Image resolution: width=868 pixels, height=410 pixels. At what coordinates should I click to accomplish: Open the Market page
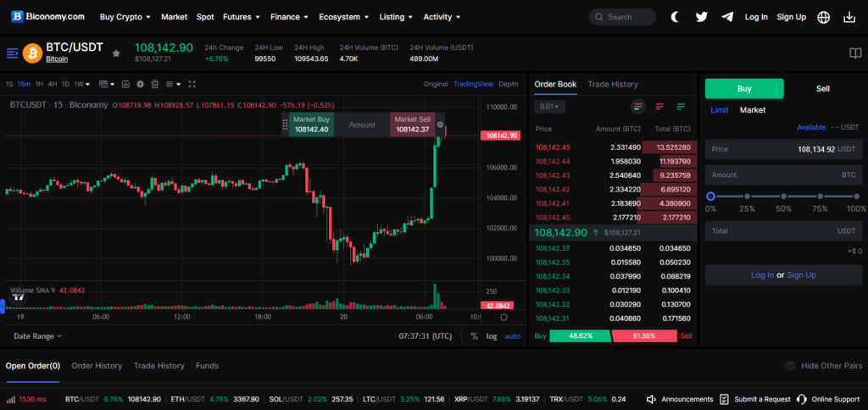coord(175,17)
